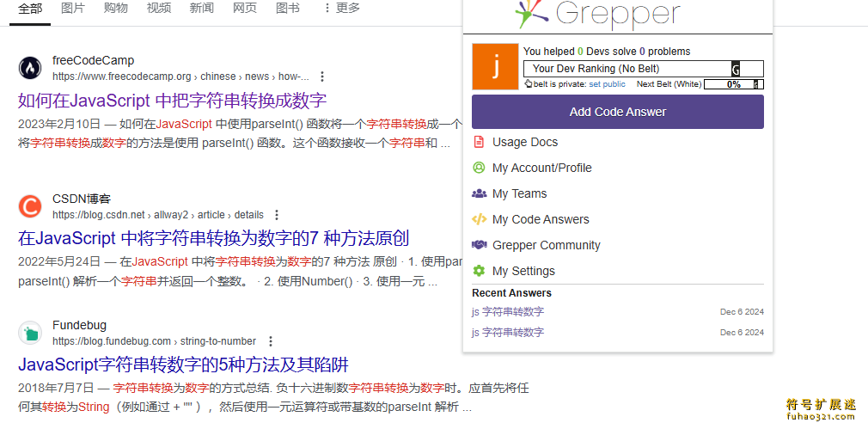The width and height of the screenshot is (868, 429).
Task: Click the green My Account/Profile icon
Action: (x=479, y=168)
